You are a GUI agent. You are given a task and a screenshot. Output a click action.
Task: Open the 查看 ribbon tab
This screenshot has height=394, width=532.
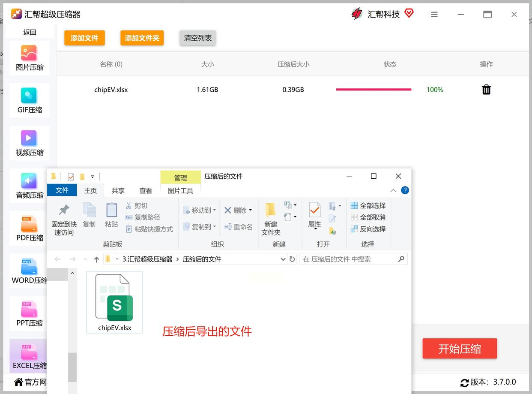coord(146,190)
